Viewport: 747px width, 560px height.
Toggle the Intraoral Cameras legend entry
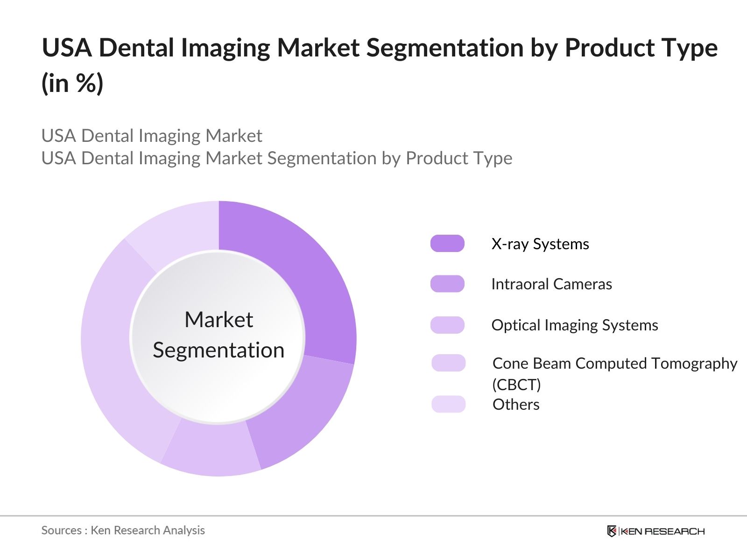pyautogui.click(x=551, y=284)
